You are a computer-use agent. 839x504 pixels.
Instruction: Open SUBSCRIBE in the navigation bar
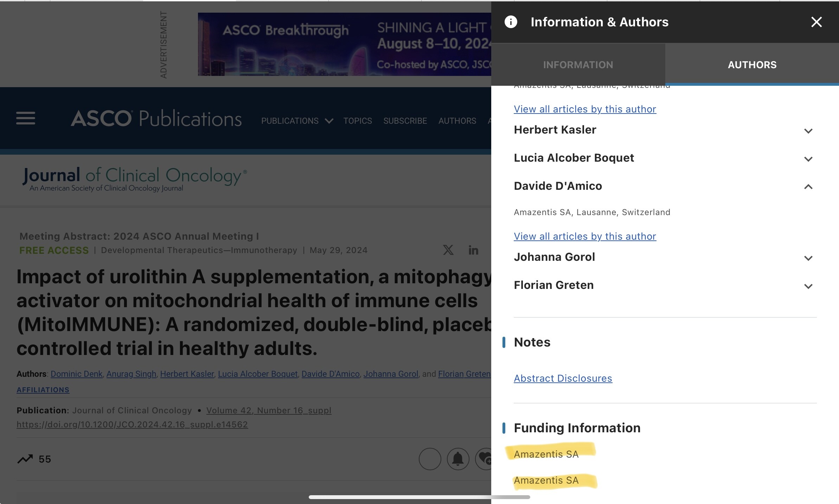(405, 121)
